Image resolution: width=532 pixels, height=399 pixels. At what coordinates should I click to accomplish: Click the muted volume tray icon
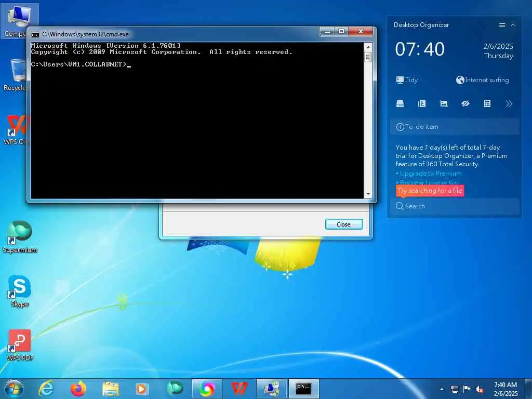[x=480, y=389]
